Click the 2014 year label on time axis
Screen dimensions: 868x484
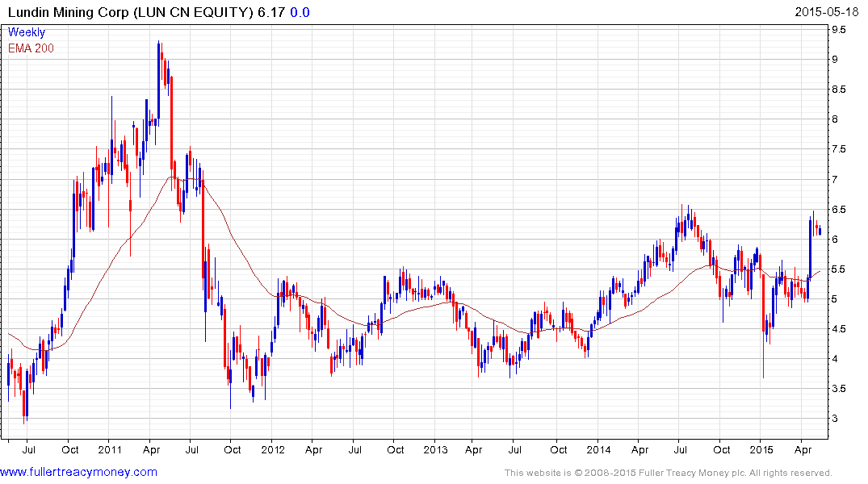pyautogui.click(x=598, y=449)
